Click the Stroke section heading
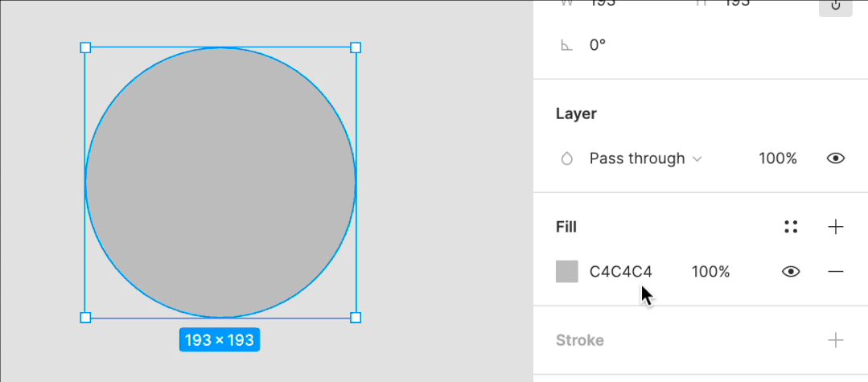The width and height of the screenshot is (868, 382). pos(579,340)
